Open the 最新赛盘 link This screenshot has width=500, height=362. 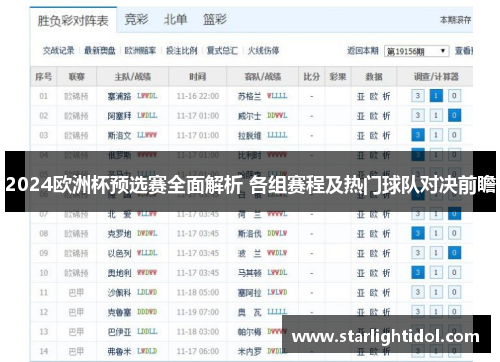[x=100, y=51]
